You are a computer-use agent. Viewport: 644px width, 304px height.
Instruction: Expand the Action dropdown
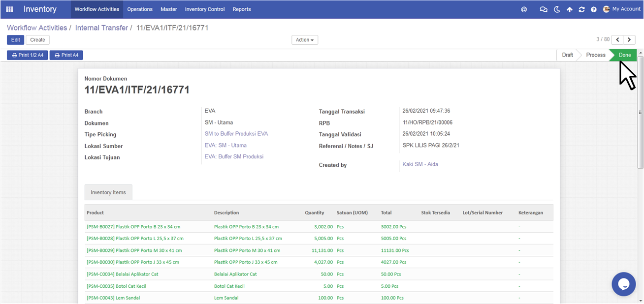tap(305, 40)
